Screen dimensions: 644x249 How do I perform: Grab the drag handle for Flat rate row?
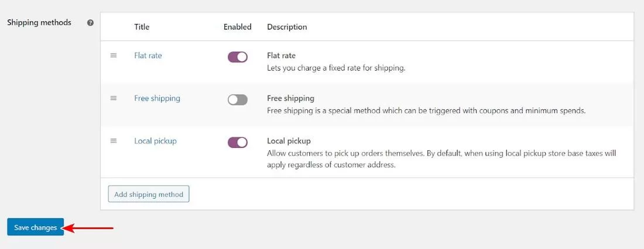coord(114,56)
